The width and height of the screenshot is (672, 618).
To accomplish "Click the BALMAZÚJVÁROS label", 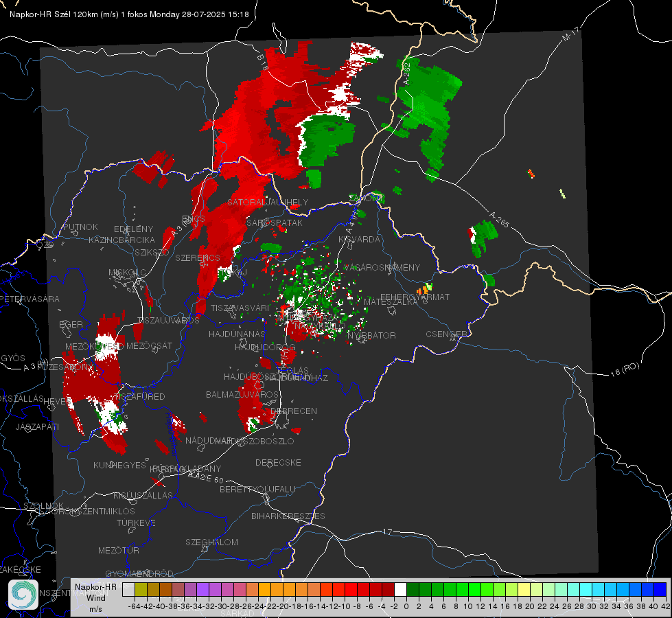I will (242, 394).
